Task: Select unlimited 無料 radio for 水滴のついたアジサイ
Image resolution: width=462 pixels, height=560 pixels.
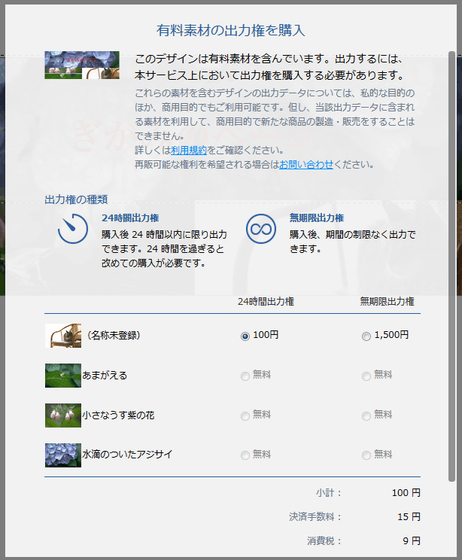Action: [366, 455]
